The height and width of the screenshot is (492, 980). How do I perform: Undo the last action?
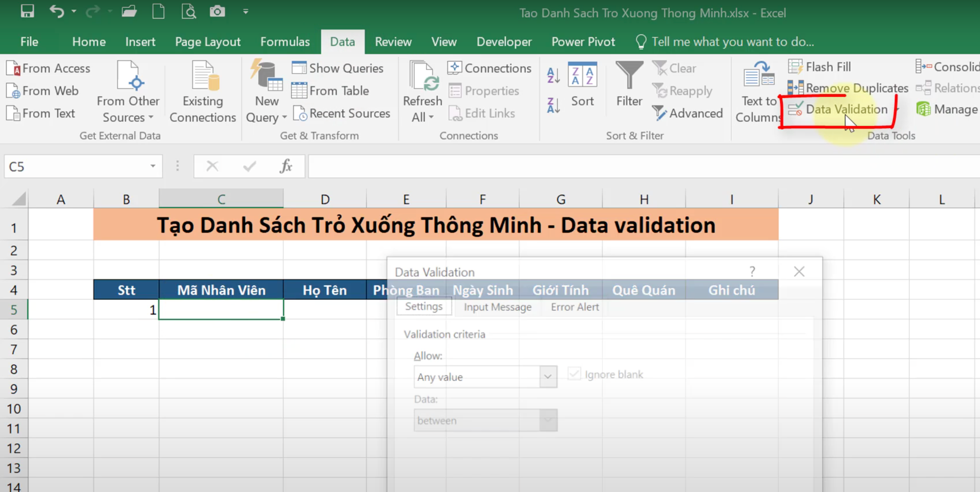(57, 12)
